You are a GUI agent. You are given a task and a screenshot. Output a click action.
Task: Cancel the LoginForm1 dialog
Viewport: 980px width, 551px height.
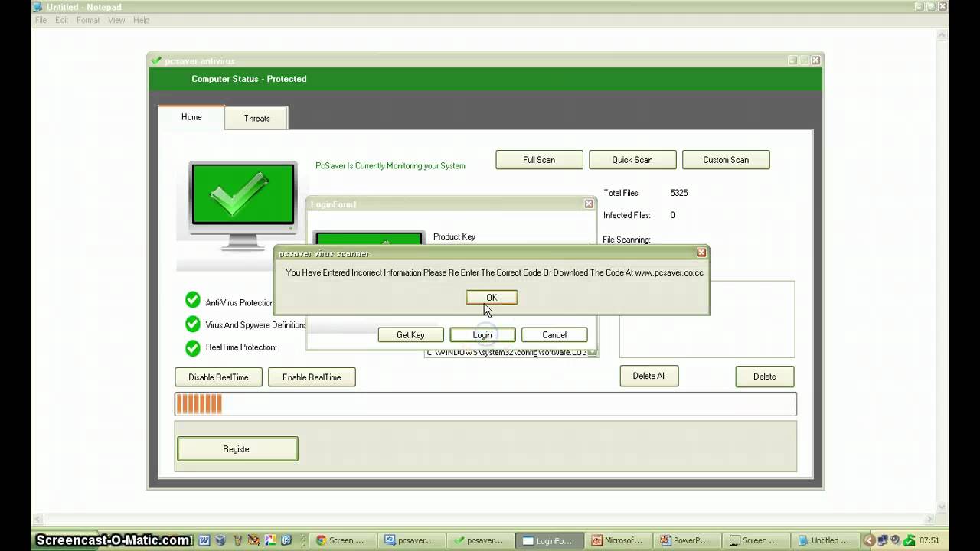click(554, 335)
